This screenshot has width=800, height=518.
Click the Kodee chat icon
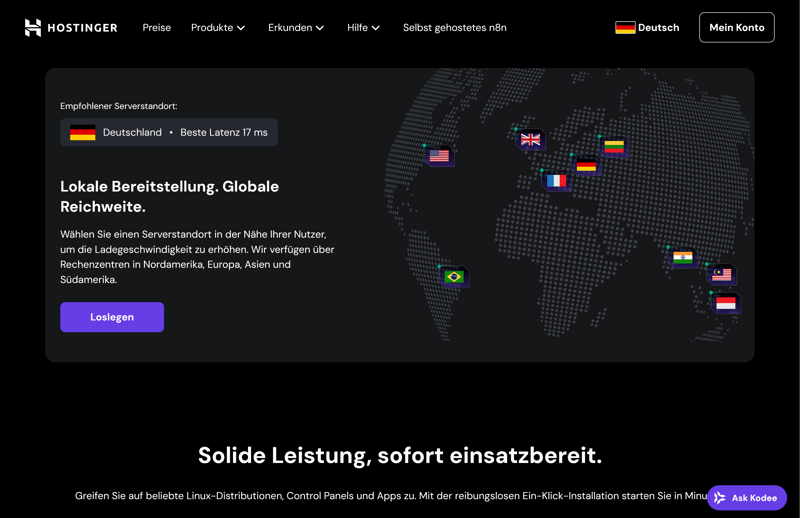pos(719,498)
